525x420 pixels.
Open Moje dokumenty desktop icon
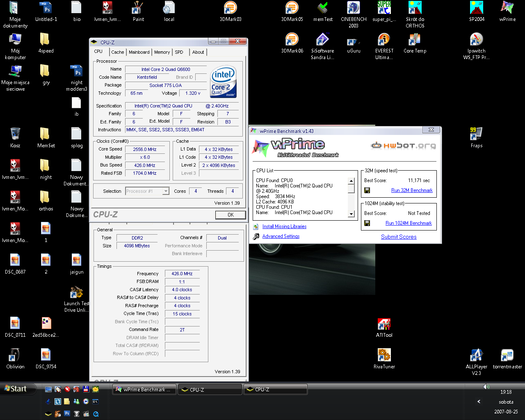(x=15, y=14)
